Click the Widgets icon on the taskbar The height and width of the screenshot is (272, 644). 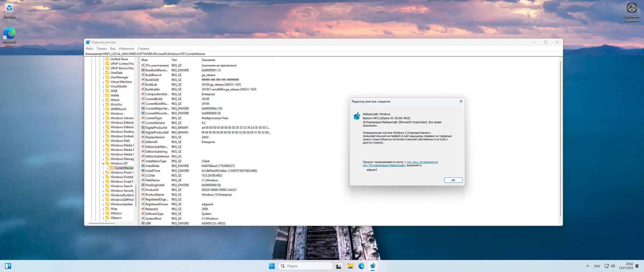tap(8, 266)
